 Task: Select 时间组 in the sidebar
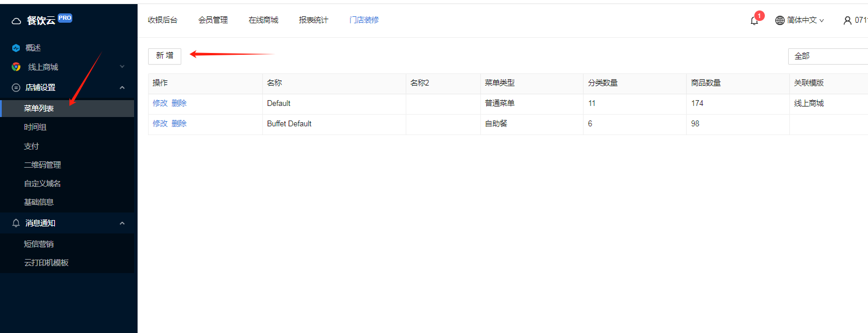pos(35,127)
